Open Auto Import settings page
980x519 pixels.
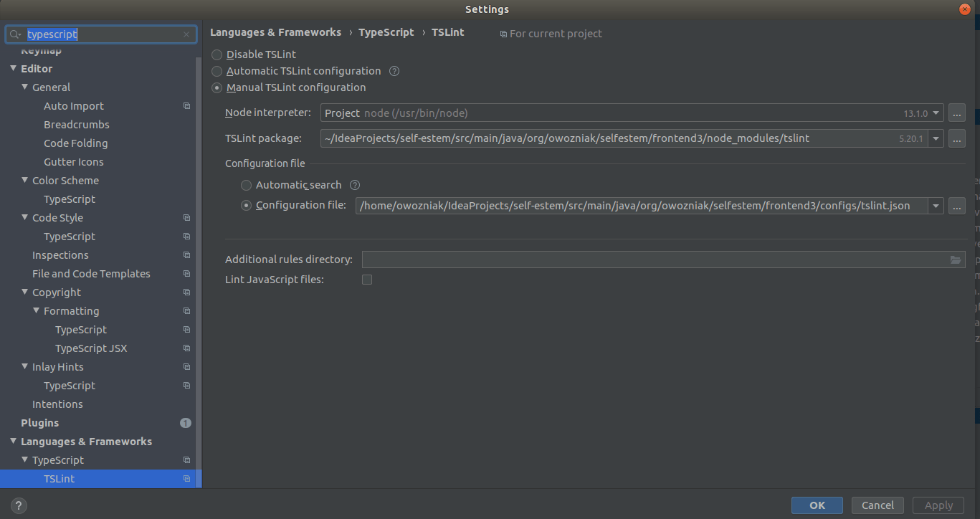click(74, 106)
